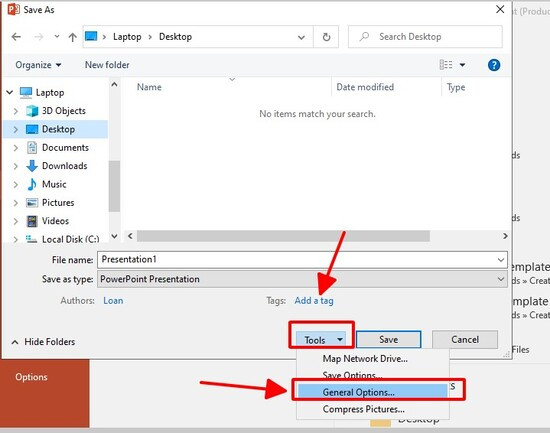This screenshot has width=550, height=433.
Task: Click the navigation pane scroll-up arrow
Action: click(x=114, y=84)
